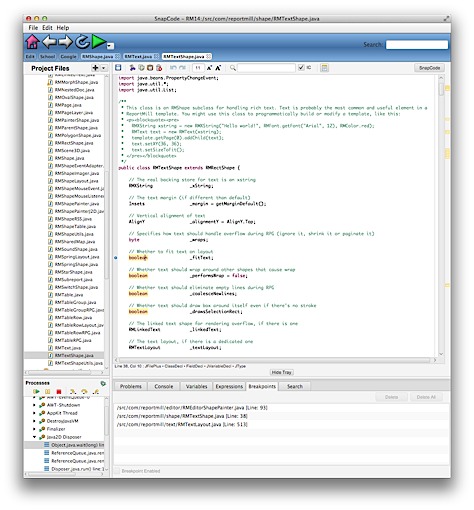
Task: Open the File menu
Action: (33, 28)
